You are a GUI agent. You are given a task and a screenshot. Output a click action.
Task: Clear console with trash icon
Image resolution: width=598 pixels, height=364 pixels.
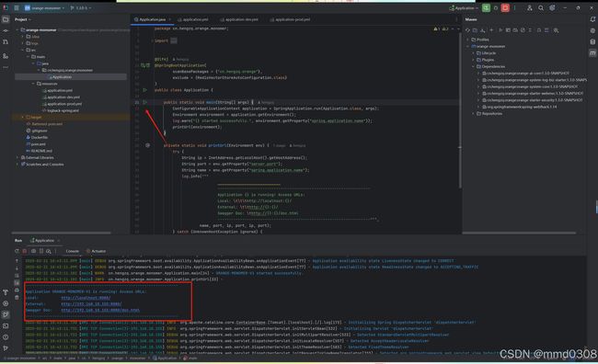coord(17,297)
